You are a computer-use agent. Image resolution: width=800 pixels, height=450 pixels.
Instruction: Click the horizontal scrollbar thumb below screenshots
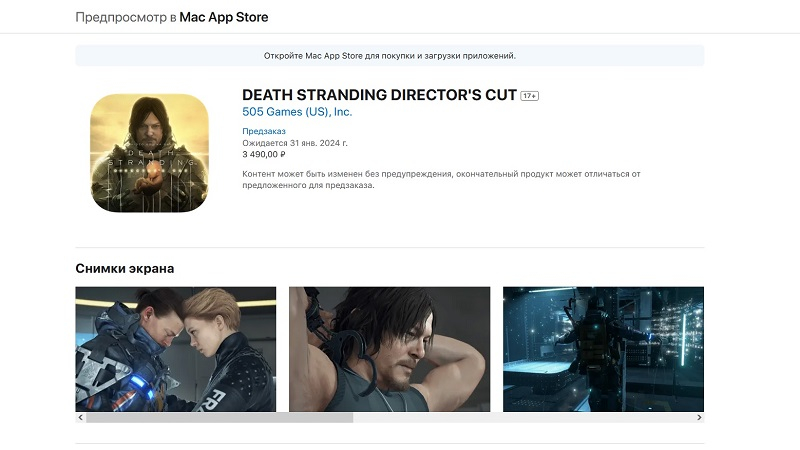pyautogui.click(x=219, y=418)
